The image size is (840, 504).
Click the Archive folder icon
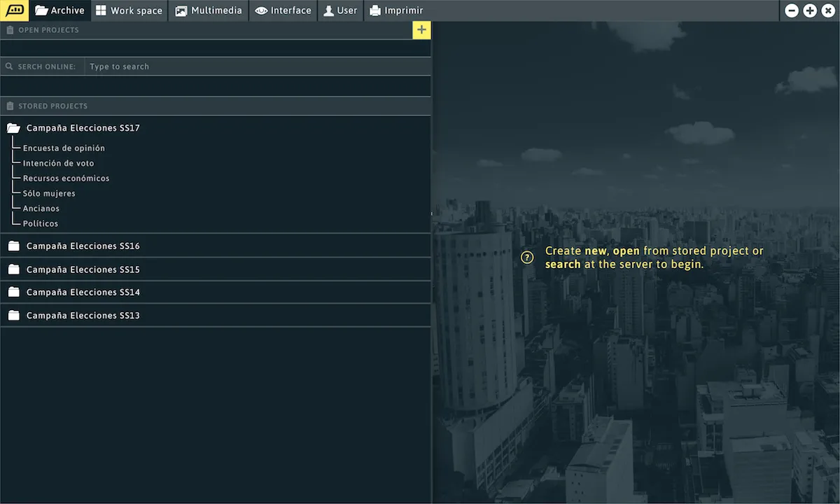[41, 10]
